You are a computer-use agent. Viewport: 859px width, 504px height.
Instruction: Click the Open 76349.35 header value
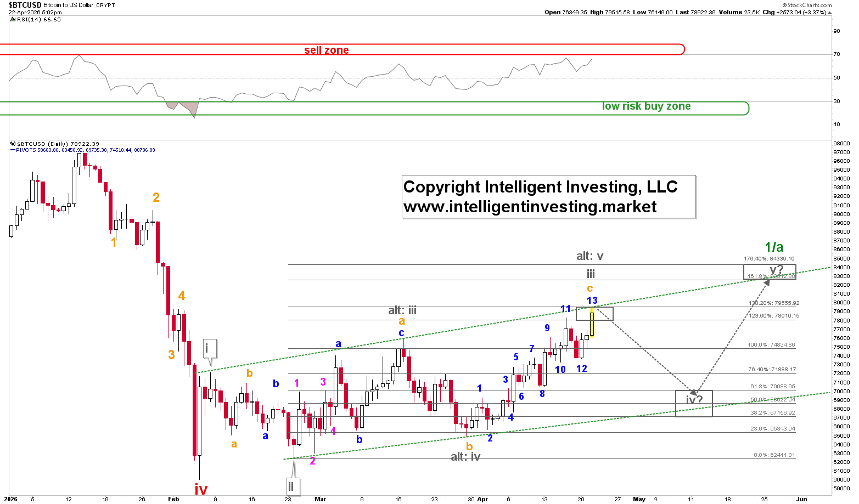tap(566, 12)
